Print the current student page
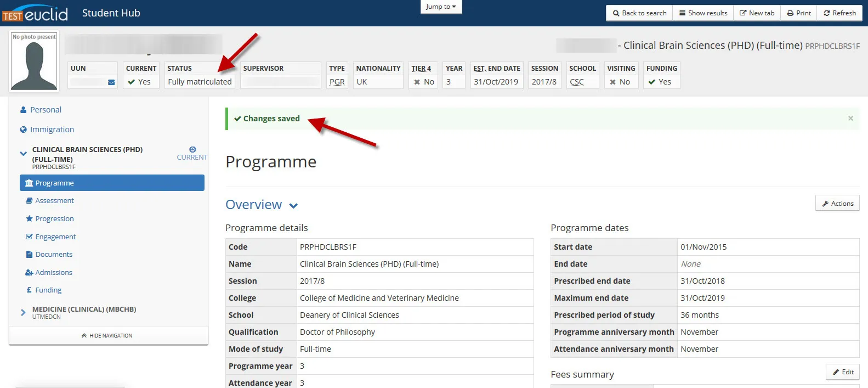This screenshot has width=868, height=388. 798,13
